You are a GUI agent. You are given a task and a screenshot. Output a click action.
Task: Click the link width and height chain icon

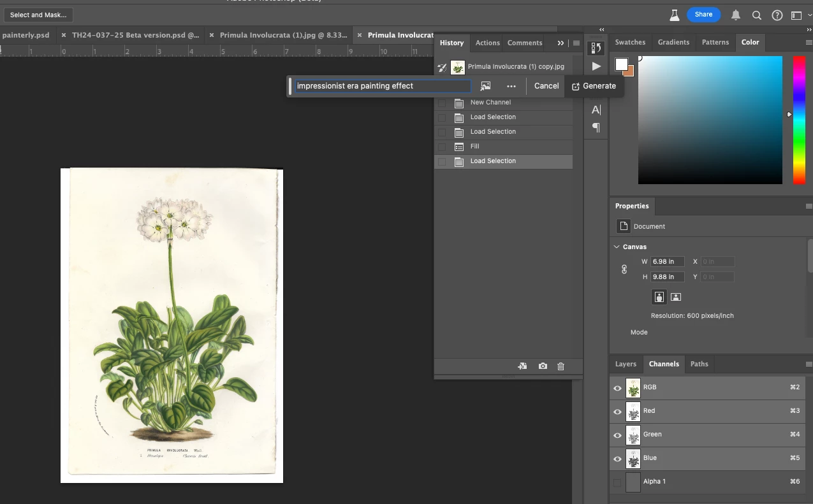624,270
